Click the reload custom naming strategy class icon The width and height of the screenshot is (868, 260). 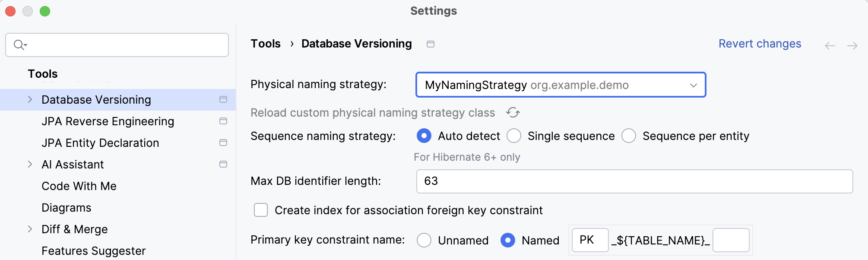[x=513, y=113]
